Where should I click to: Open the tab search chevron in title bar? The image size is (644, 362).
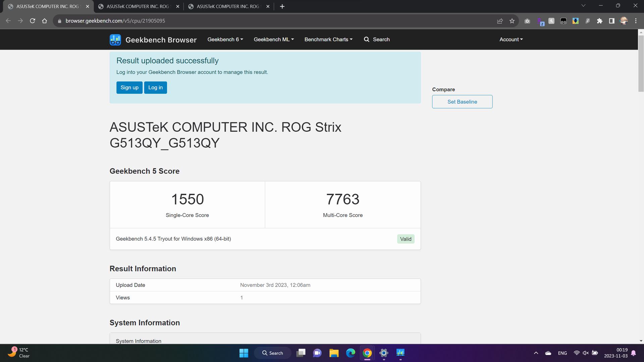coord(583,5)
